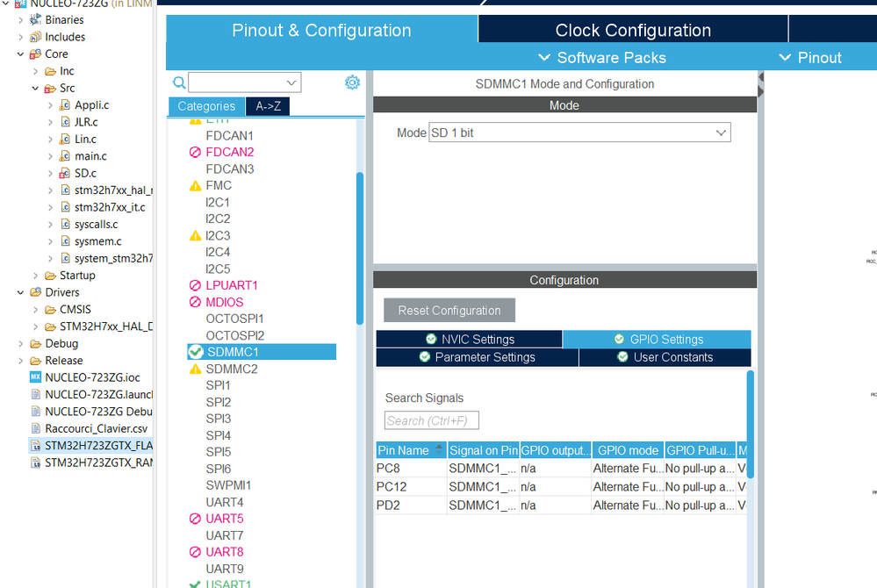Click the Binaries folder icon
Image resolution: width=877 pixels, height=588 pixels.
pyautogui.click(x=36, y=19)
